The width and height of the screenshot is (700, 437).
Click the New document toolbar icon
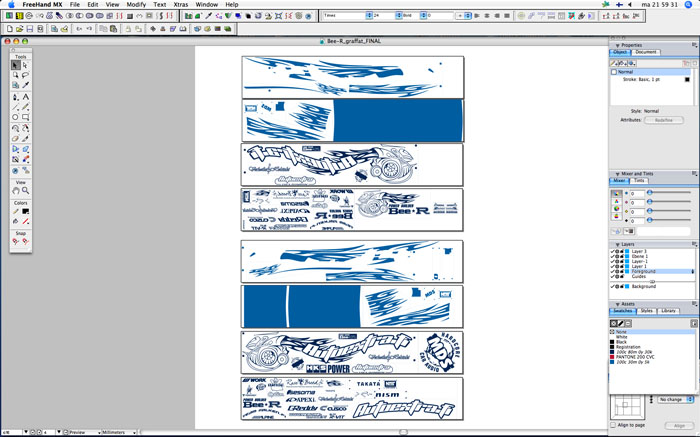coord(9,29)
